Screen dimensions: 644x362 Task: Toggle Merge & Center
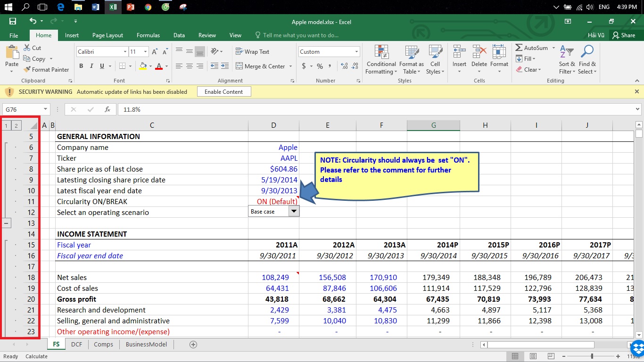coord(260,66)
